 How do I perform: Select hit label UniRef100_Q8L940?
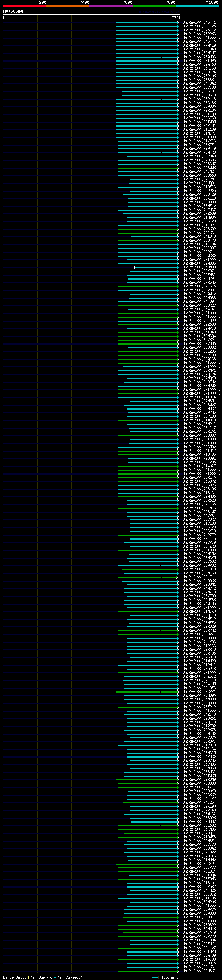pos(199,49)
